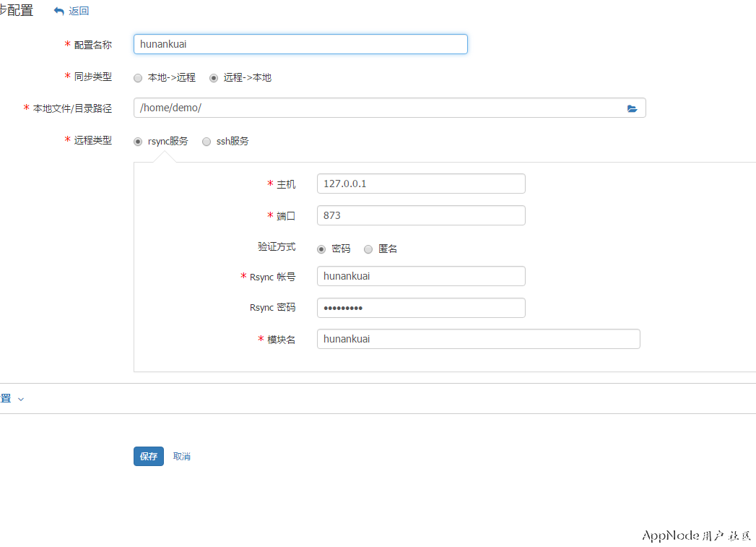The image size is (756, 547).
Task: Select 匿名 verification method
Action: (x=368, y=249)
